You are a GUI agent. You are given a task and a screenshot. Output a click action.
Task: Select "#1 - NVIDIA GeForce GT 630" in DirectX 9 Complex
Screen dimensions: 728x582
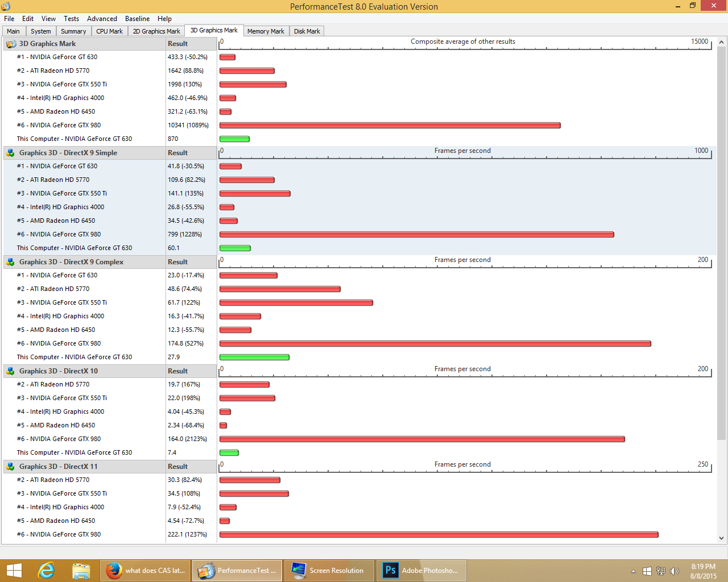[x=57, y=276]
